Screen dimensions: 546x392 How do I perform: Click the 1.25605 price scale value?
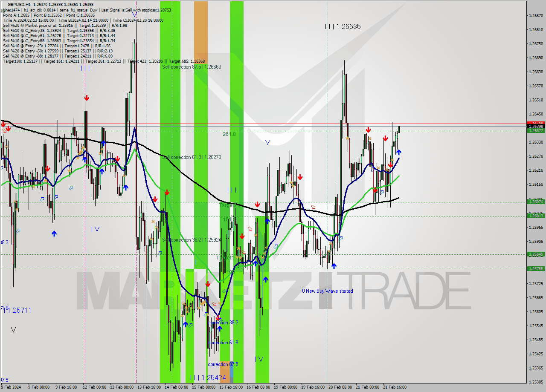[x=536, y=311]
